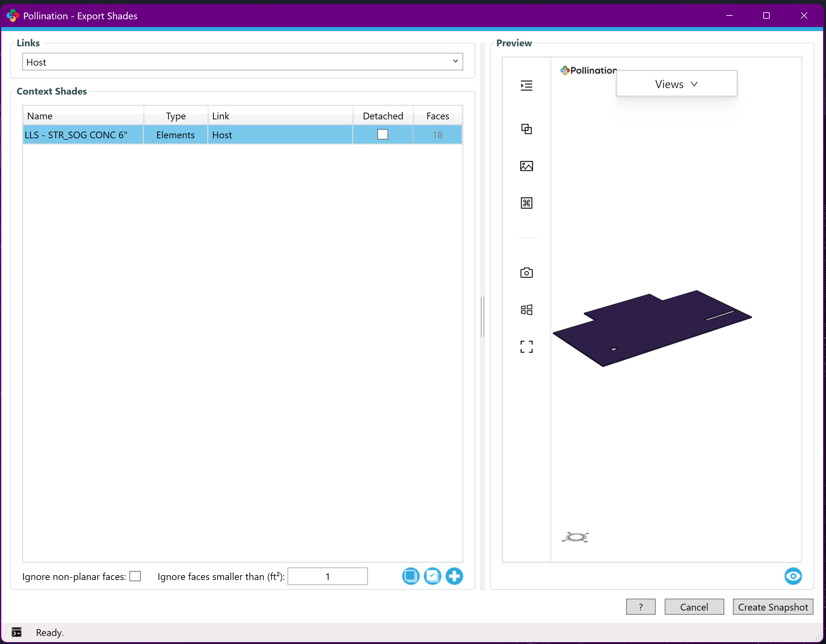Toggle the blue eye preview visibility button
The width and height of the screenshot is (826, 644).
click(793, 576)
